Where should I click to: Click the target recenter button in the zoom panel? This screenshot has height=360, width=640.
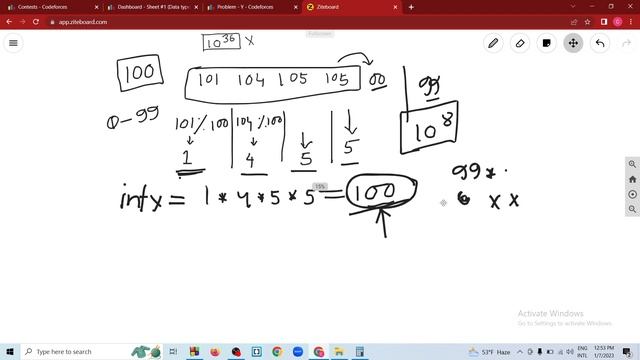632,194
